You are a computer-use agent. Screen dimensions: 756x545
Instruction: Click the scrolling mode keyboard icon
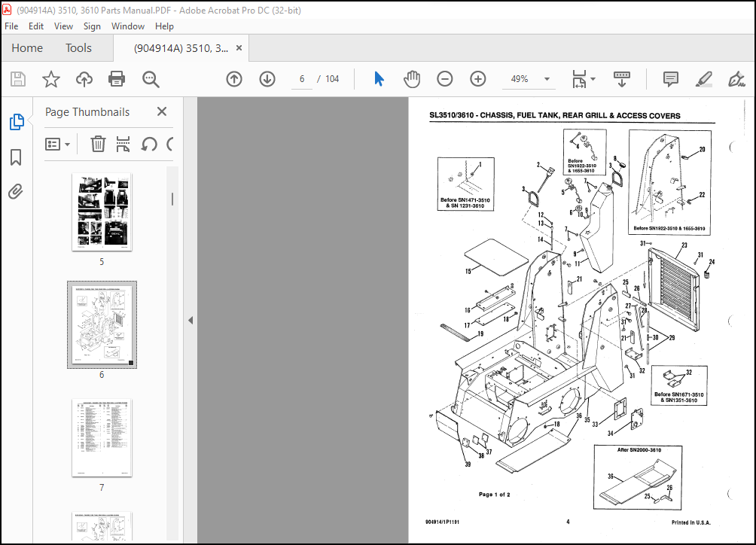coord(621,79)
